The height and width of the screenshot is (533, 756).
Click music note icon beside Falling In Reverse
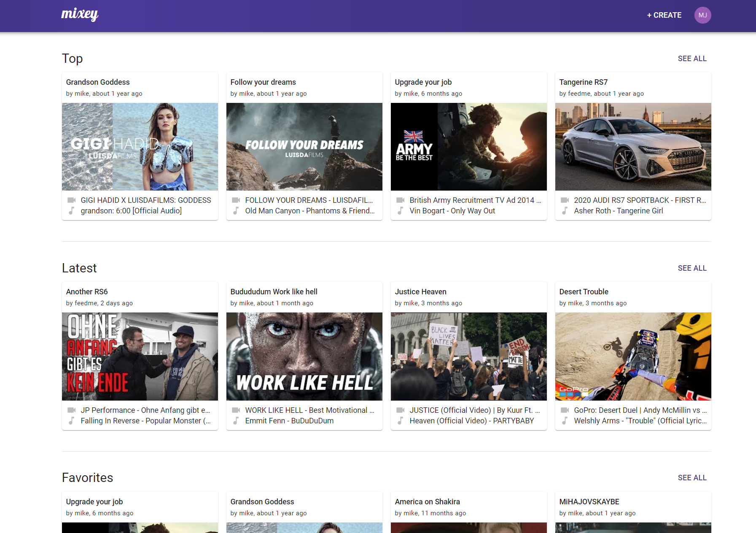pos(72,420)
